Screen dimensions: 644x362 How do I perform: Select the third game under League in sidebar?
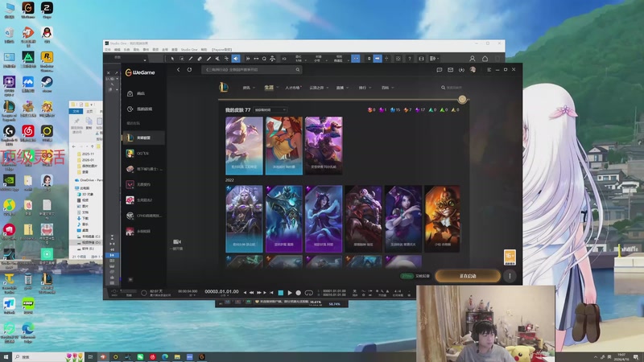[x=144, y=169]
